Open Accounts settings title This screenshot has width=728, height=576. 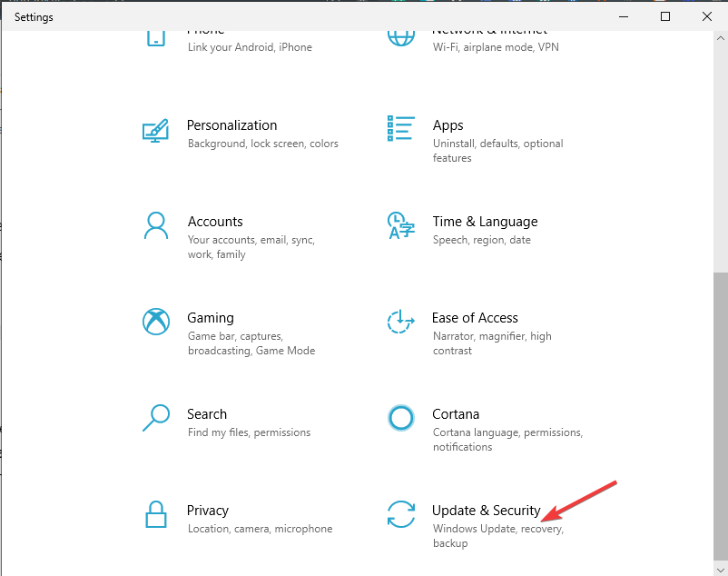pyautogui.click(x=215, y=222)
